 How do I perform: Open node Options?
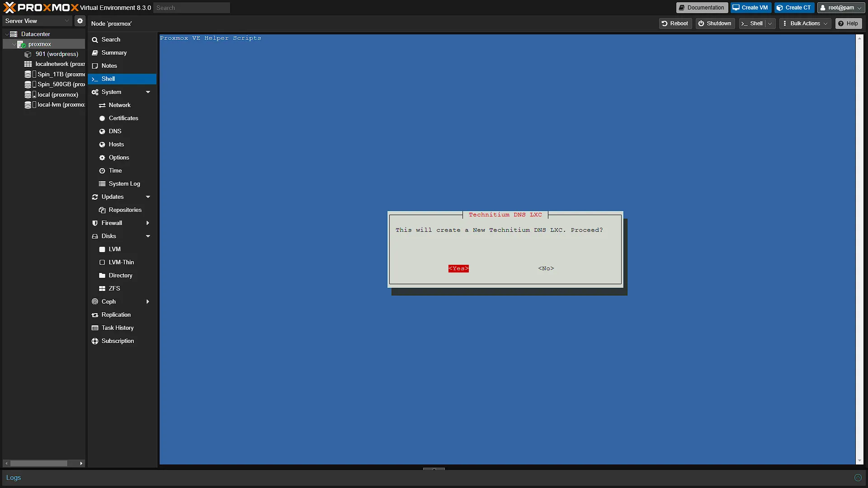point(122,158)
